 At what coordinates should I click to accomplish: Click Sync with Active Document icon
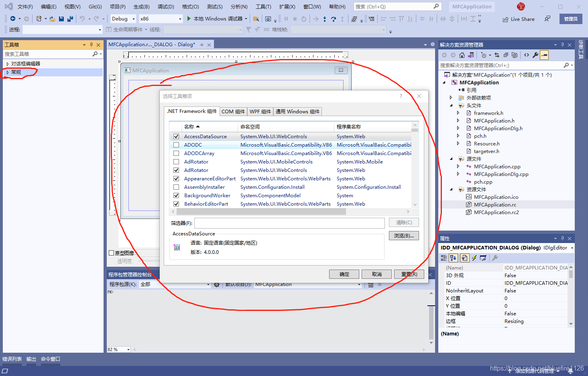pos(497,55)
